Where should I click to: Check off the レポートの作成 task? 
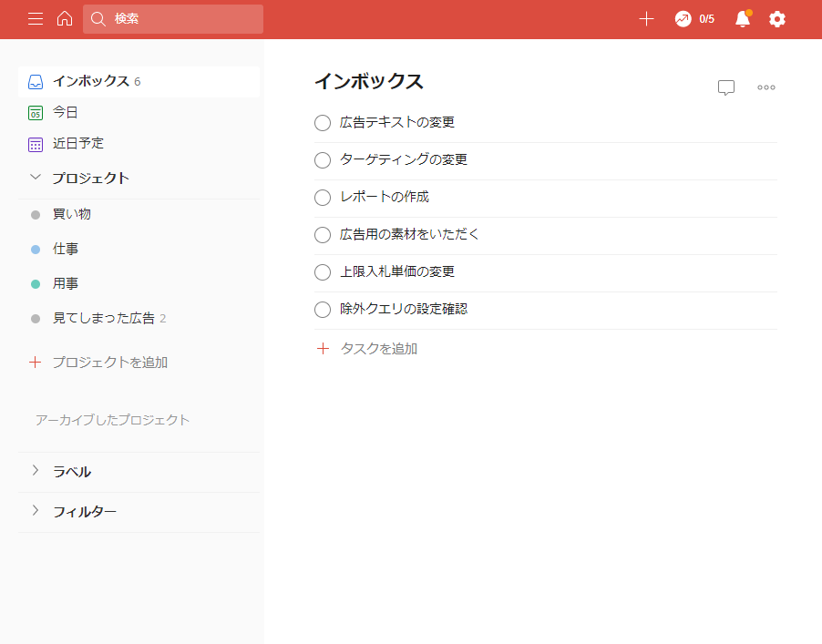(323, 198)
